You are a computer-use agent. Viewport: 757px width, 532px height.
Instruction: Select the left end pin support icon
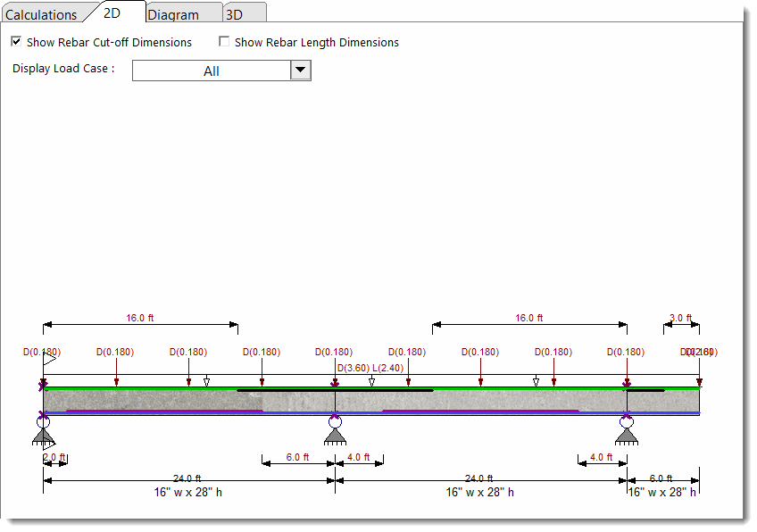43,434
